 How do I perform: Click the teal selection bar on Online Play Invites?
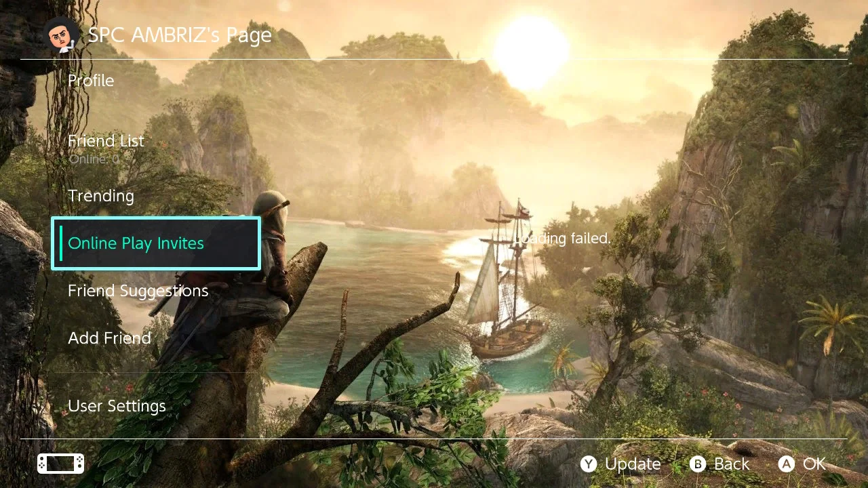[61, 243]
